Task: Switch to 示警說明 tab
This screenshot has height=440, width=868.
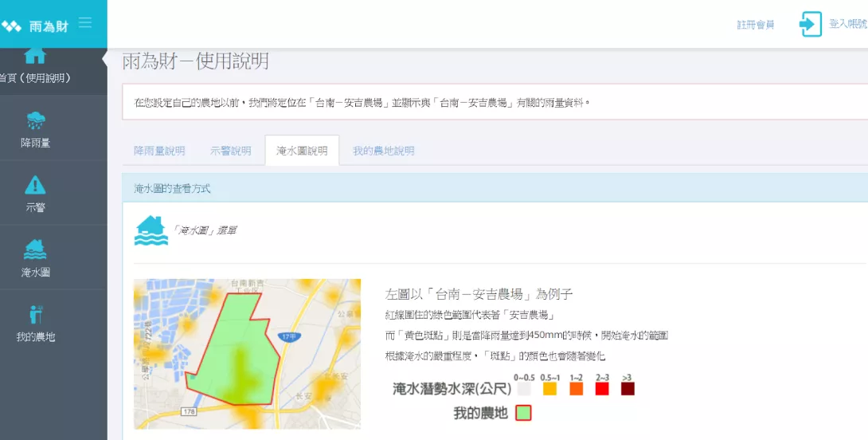Action: (231, 151)
